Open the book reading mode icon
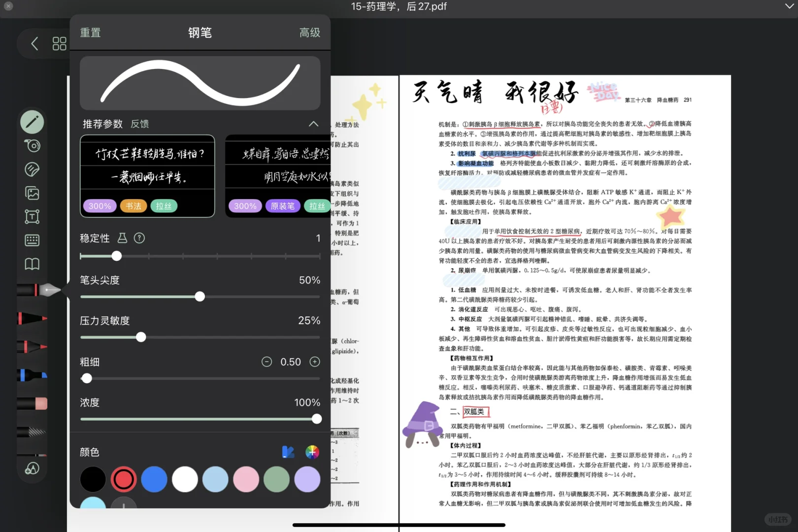Viewport: 798px width, 532px height. (32, 264)
